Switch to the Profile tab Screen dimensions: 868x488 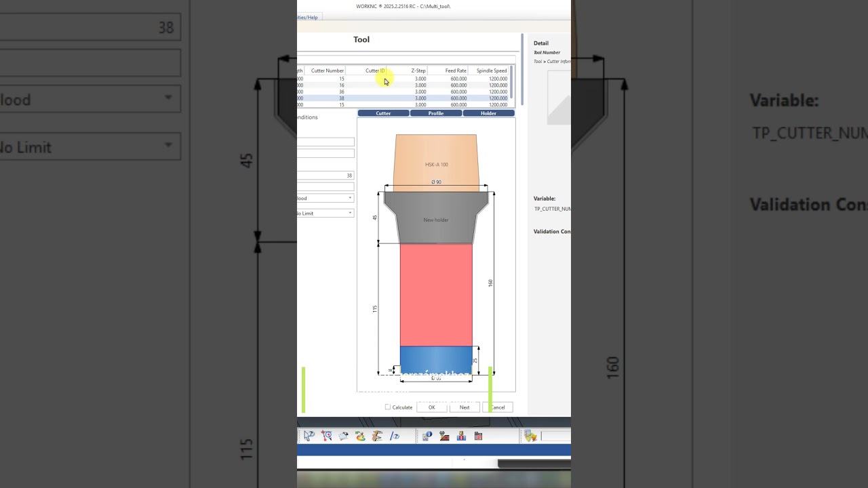coord(436,113)
